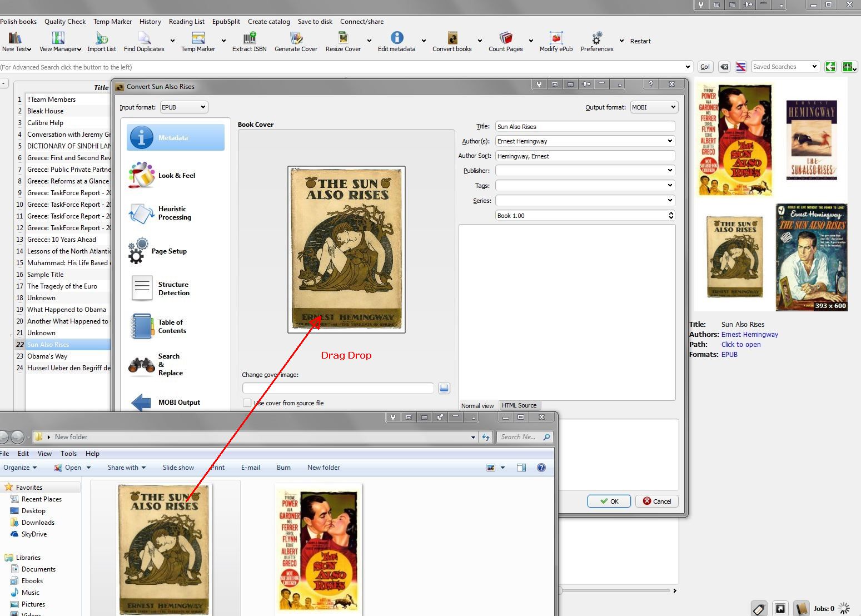Click the Import List icon
The height and width of the screenshot is (616, 861).
click(x=102, y=38)
